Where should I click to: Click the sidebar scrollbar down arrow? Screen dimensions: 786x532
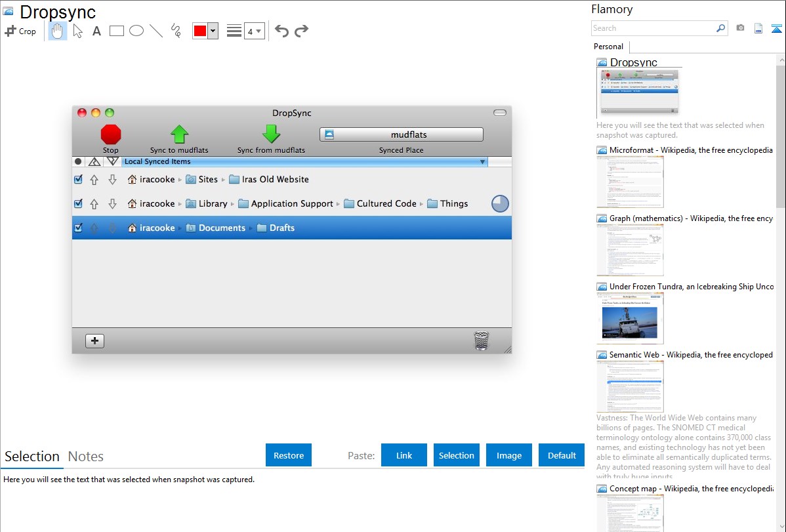click(781, 527)
